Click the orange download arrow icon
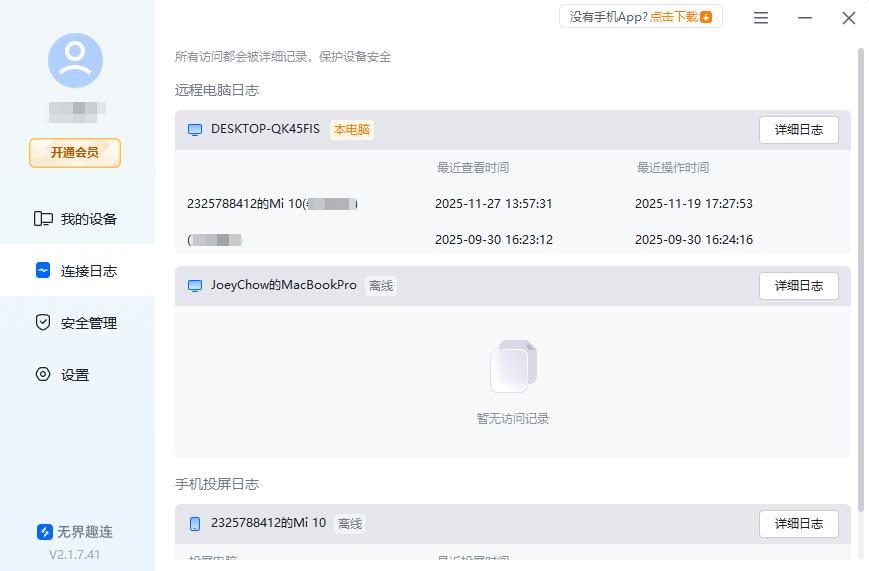Screen dimensions: 869x571 click(x=706, y=17)
